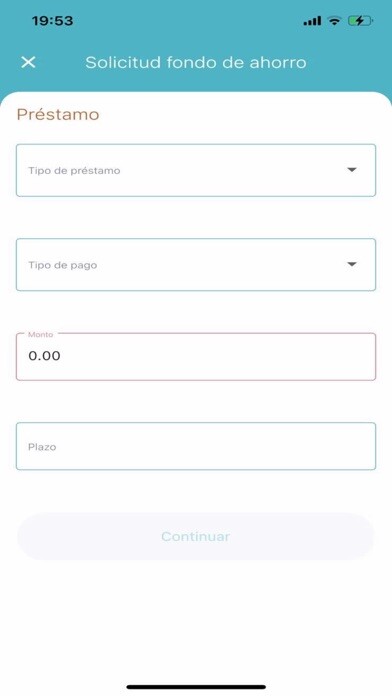Tap the battery charging icon
Viewport: 392px width, 696px height.
[x=360, y=20]
